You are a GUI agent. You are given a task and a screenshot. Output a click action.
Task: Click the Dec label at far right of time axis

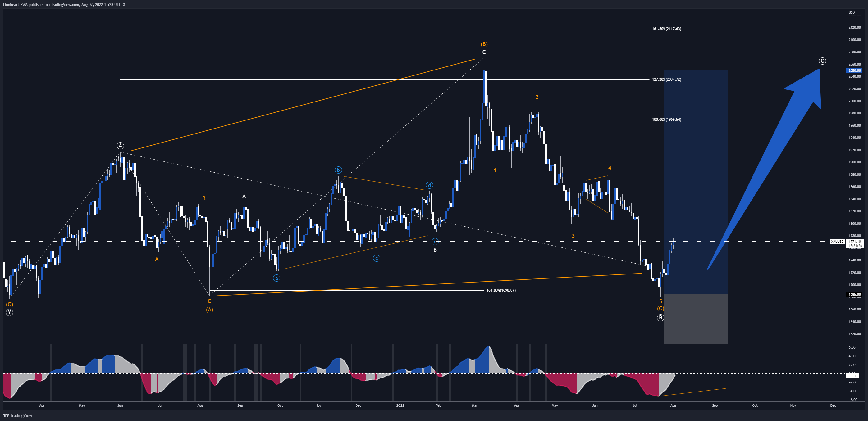[833, 405]
